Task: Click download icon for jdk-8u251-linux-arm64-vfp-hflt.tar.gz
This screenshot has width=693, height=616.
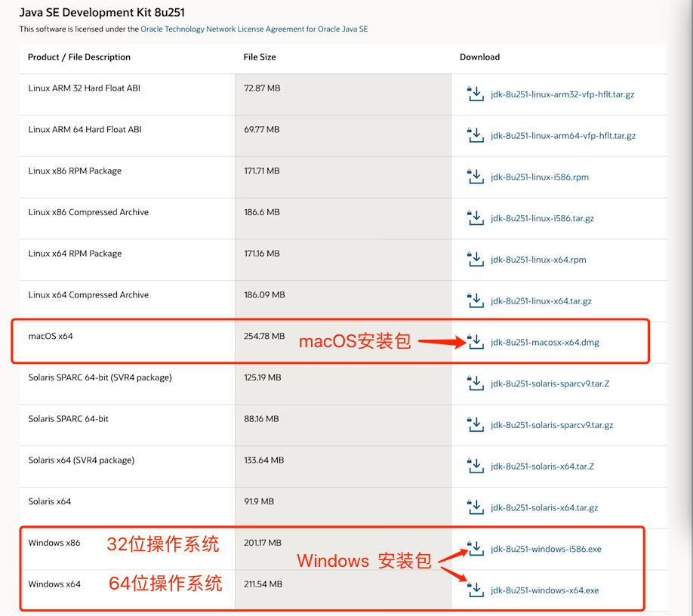Action: (x=476, y=135)
